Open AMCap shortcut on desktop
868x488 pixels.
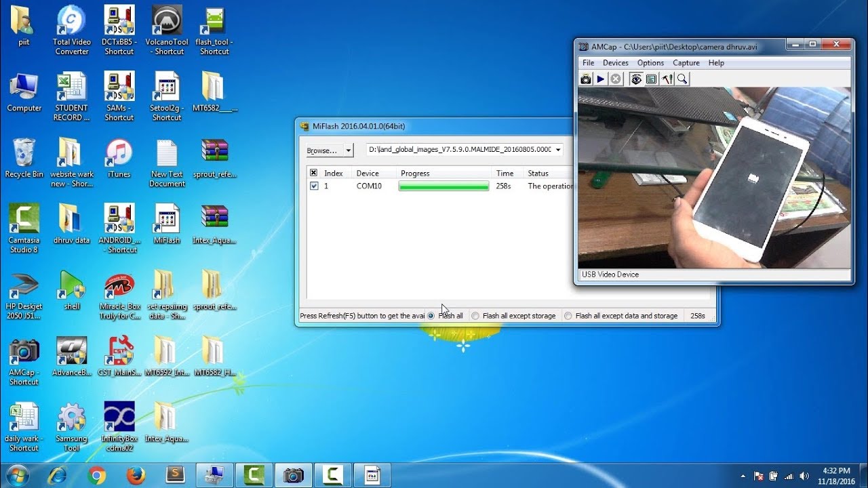(24, 361)
